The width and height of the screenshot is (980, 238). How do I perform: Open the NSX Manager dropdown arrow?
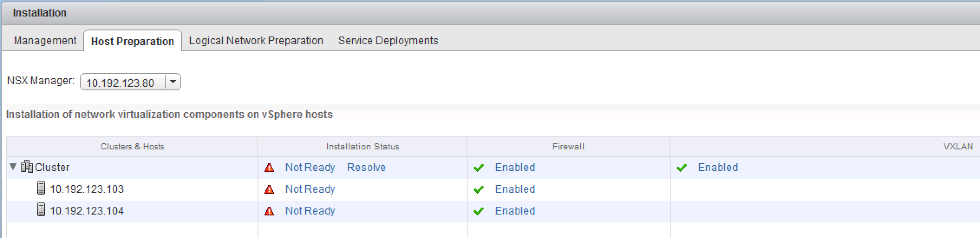coord(173,82)
